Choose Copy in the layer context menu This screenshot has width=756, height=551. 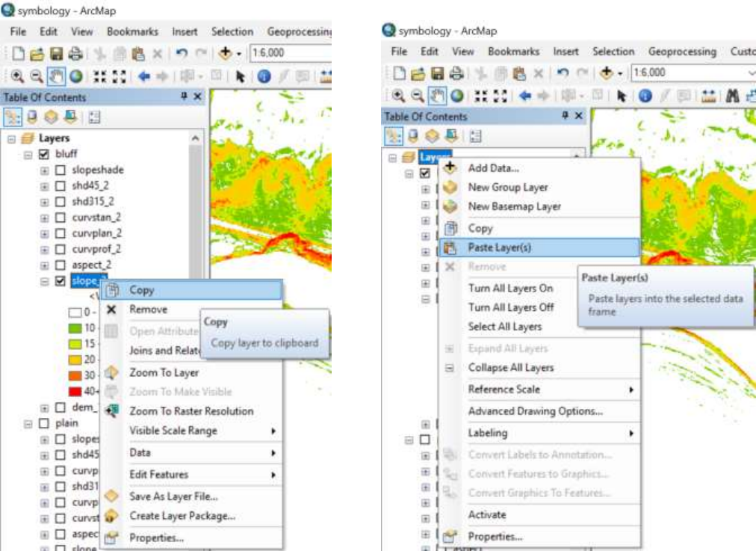(191, 290)
